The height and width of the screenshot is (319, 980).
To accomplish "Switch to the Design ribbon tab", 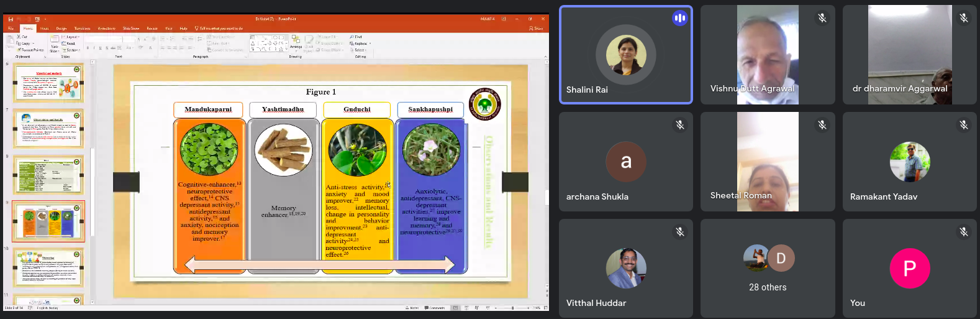I will tap(61, 29).
